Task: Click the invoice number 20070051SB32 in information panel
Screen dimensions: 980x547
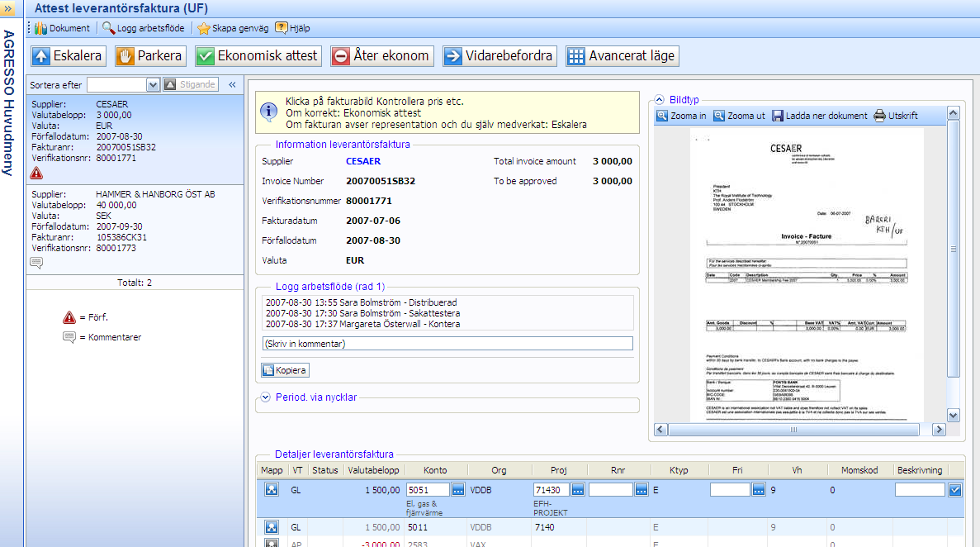Action: (x=381, y=182)
